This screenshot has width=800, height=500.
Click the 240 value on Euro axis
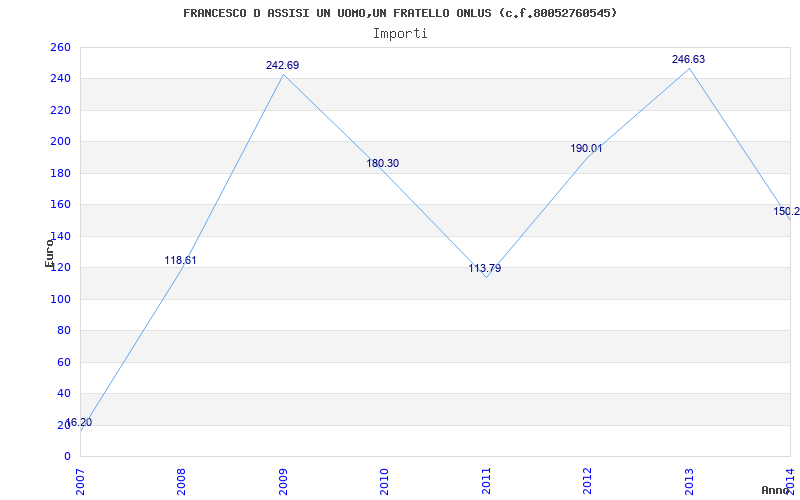point(60,79)
